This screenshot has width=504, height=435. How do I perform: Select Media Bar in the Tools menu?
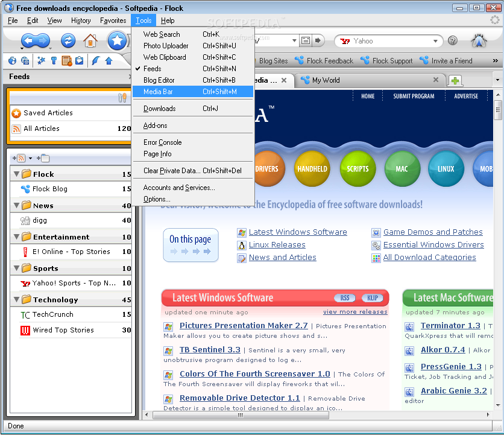click(193, 92)
